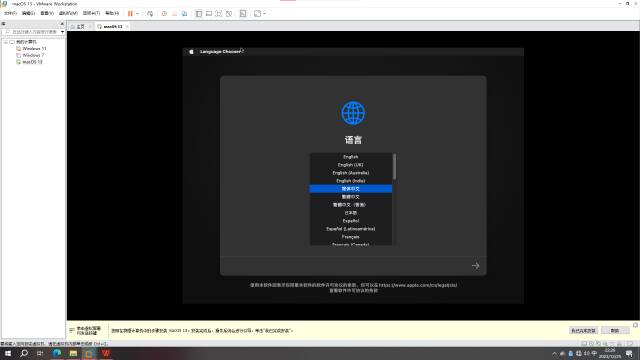Choose English in the language list
This screenshot has height=360, width=640.
pyautogui.click(x=351, y=157)
